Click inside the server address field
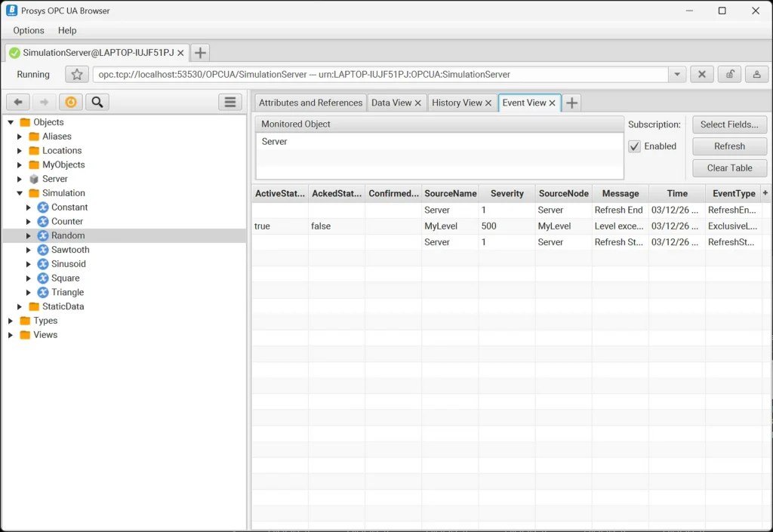773x532 pixels. point(340,74)
